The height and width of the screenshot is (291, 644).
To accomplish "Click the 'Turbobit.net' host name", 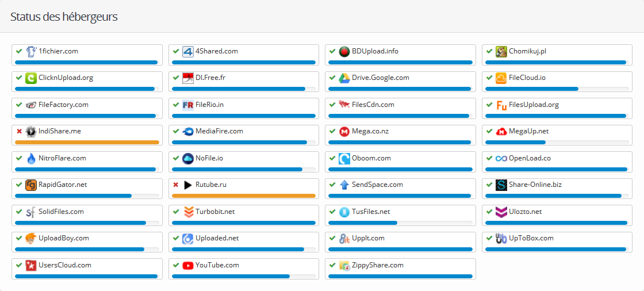I will click(x=215, y=212).
